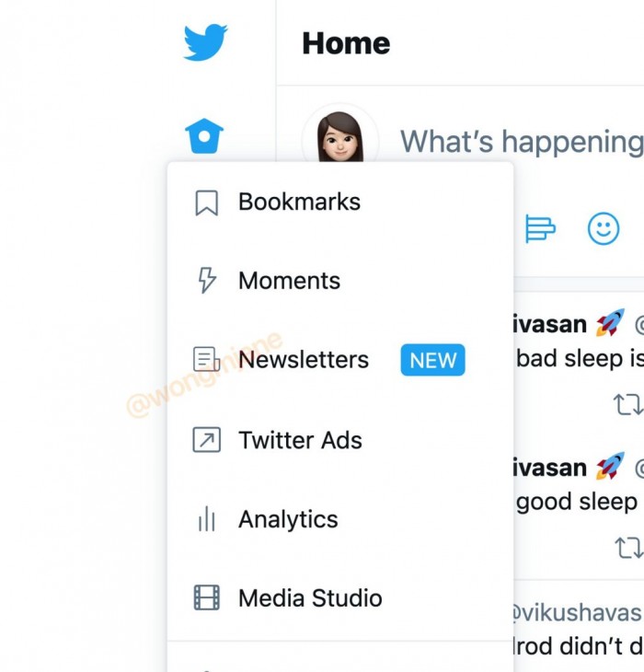644x672 pixels.
Task: Open the emoji picker smiley icon
Action: [x=604, y=228]
